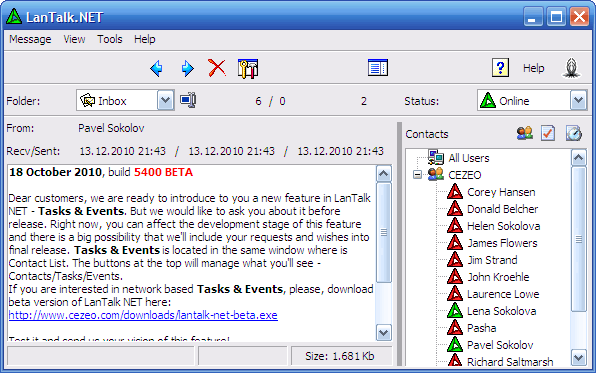
Task: Delete message using the red X icon
Action: [217, 68]
